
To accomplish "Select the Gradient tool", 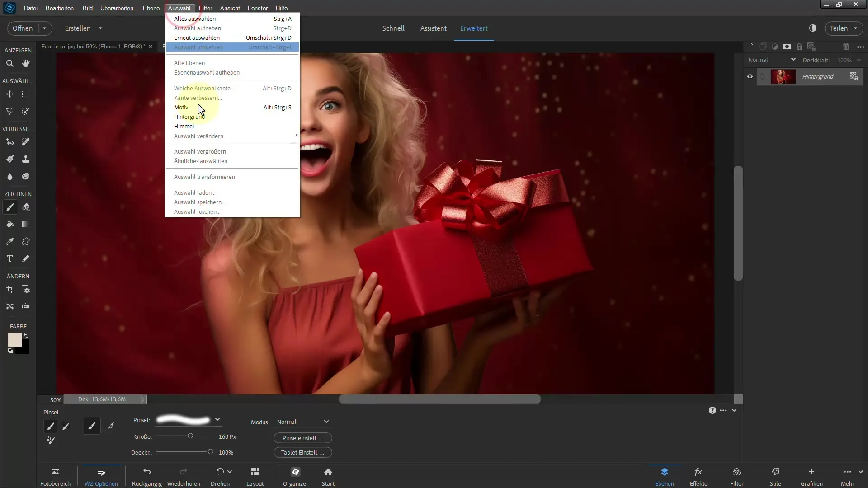I will click(26, 224).
